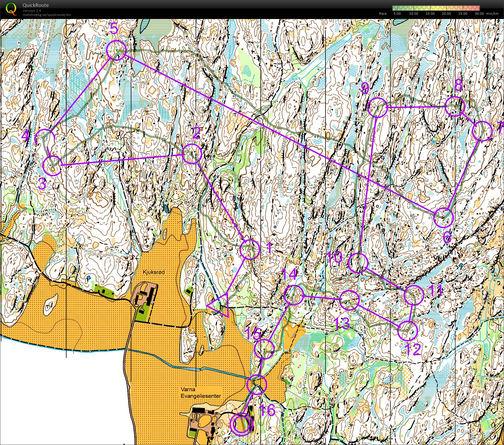
Task: Click the 20:00 pace scale value
Action: (446, 14)
